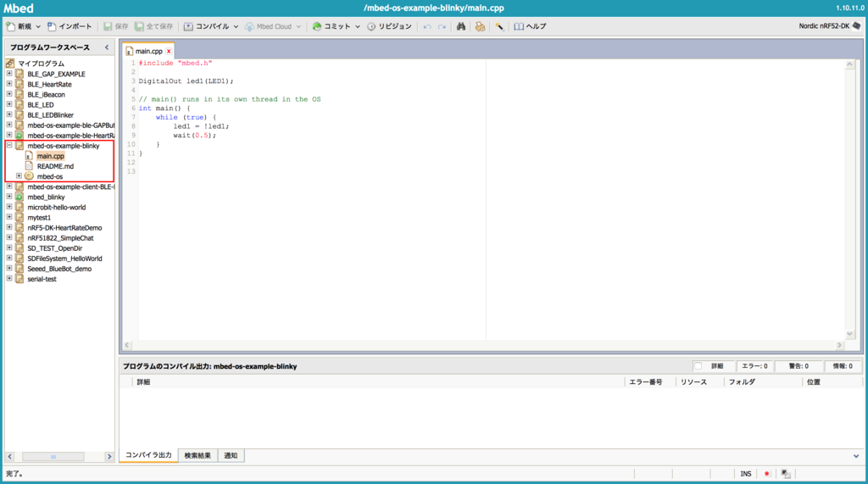Viewport: 868px width, 484px height.
Task: Select the Nordic nRF52-DK target platform
Action: tap(829, 26)
